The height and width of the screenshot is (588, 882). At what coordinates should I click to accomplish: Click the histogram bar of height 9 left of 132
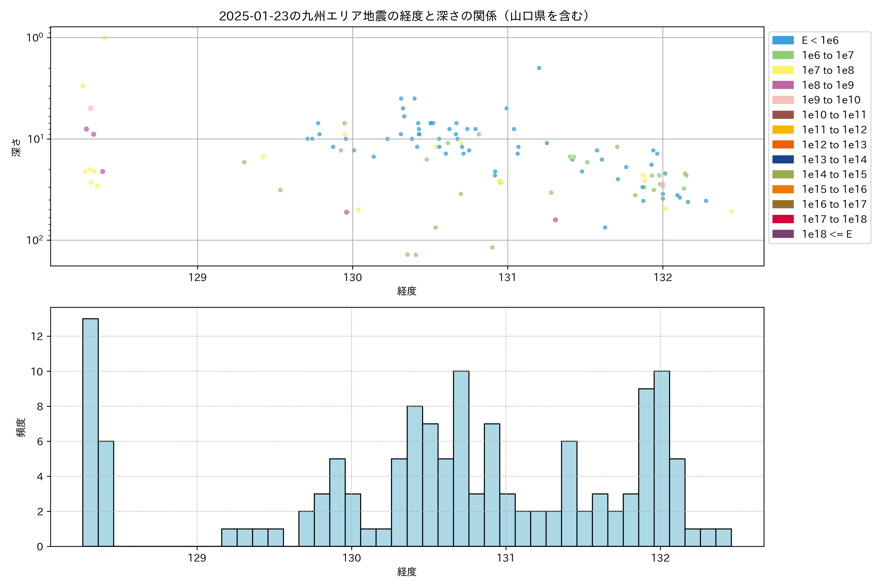(646, 467)
